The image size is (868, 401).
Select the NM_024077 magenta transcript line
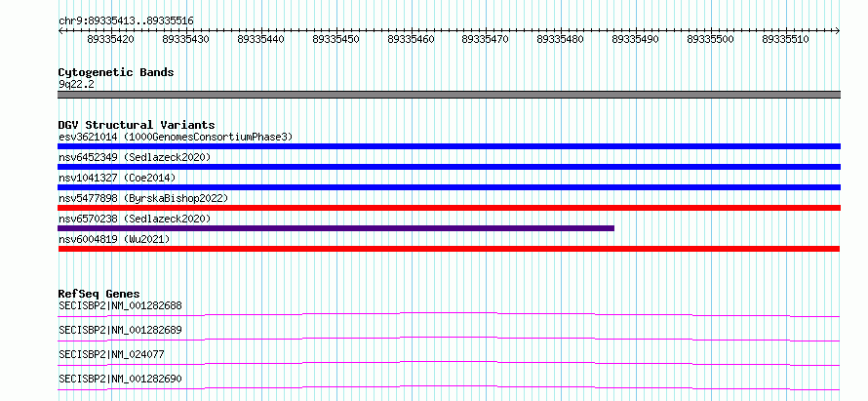pos(449,363)
